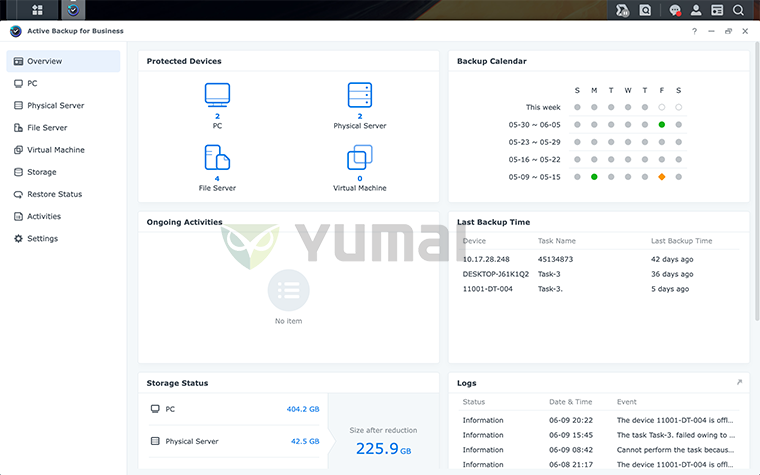This screenshot has width=760, height=475.
Task: Click the Device column header
Action: 474,241
